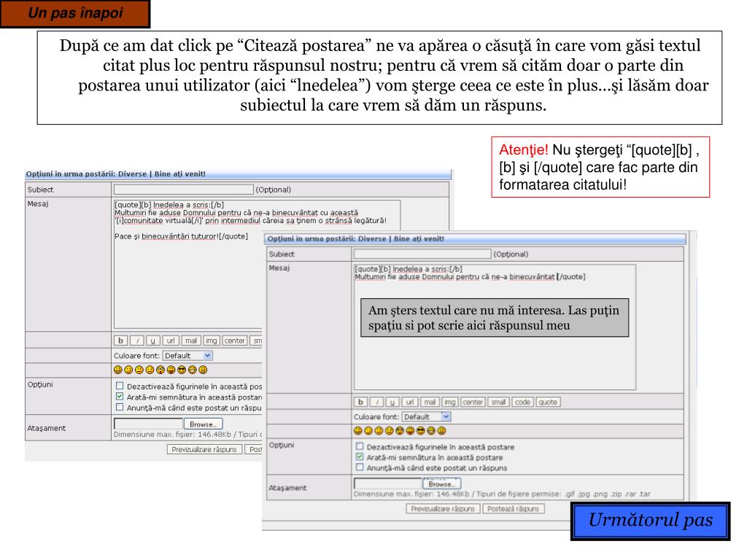747x560 pixels.
Task: Insert the cool sunglasses smiley in foreground form
Action: point(421,430)
